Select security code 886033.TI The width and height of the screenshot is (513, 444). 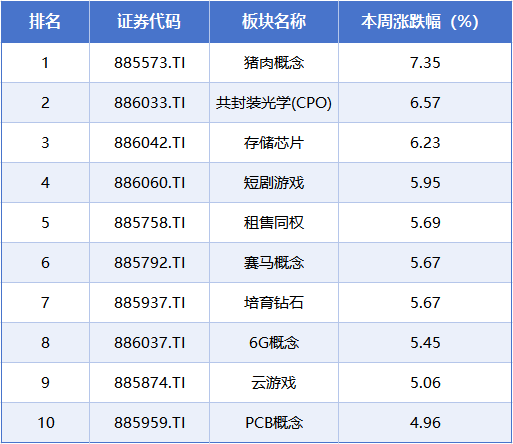(x=149, y=103)
